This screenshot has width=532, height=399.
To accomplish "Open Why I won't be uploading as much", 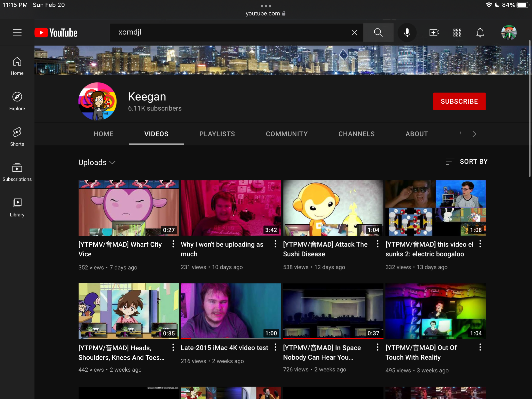I will [x=222, y=249].
